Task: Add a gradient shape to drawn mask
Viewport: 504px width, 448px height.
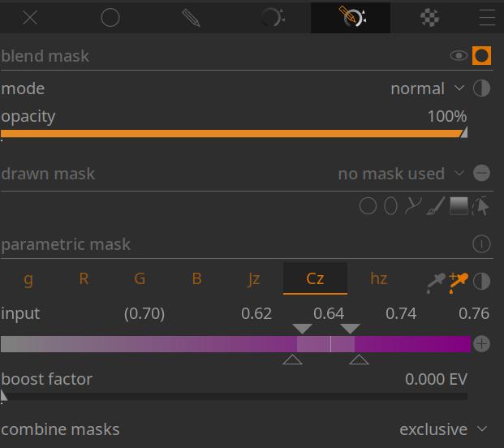Action: [459, 206]
